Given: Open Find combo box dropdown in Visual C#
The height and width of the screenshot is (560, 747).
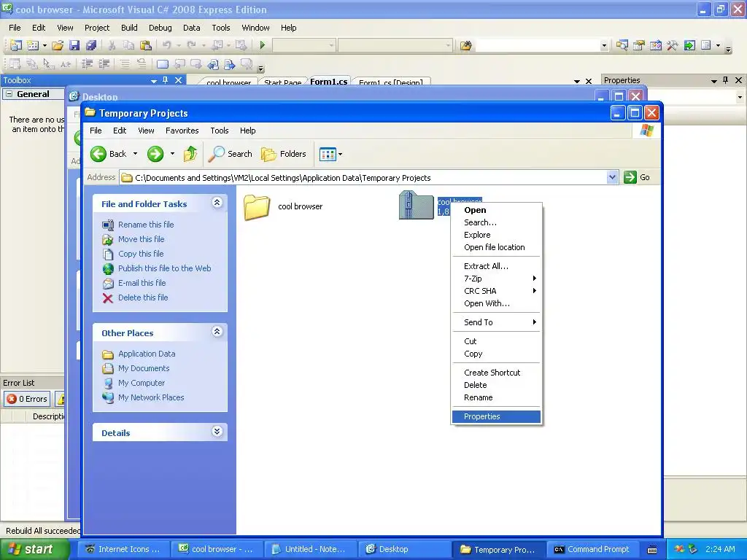Looking at the screenshot, I should coord(604,46).
